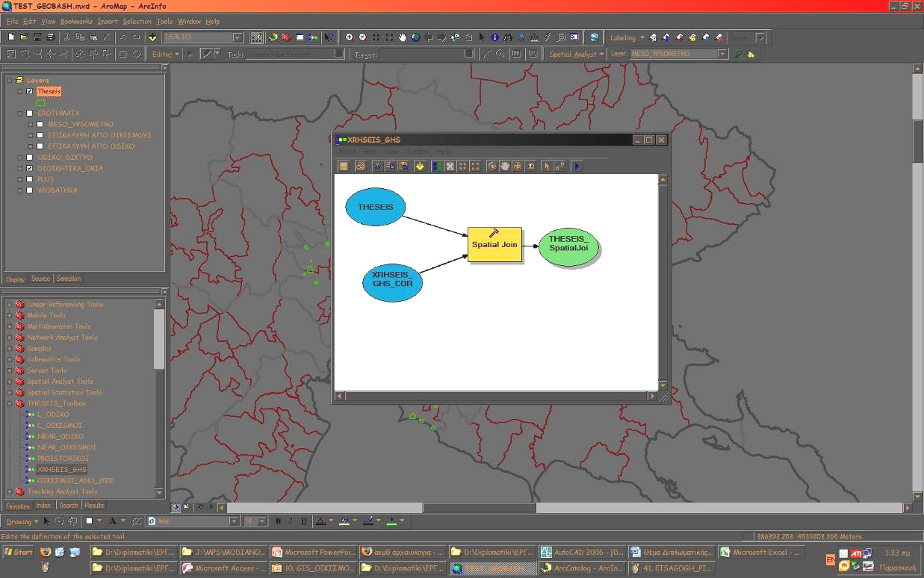Screen dimensions: 924x578
Task: Select the THESEIS input oval in model
Action: click(375, 207)
